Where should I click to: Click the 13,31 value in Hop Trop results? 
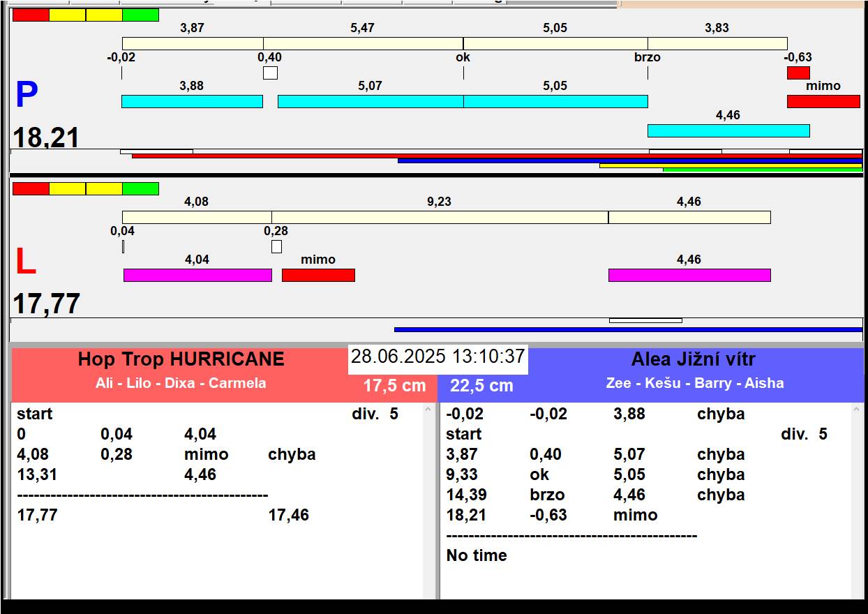coord(37,475)
